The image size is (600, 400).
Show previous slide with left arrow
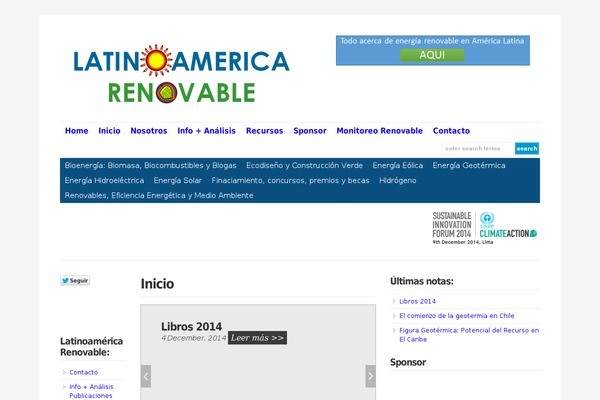click(146, 376)
